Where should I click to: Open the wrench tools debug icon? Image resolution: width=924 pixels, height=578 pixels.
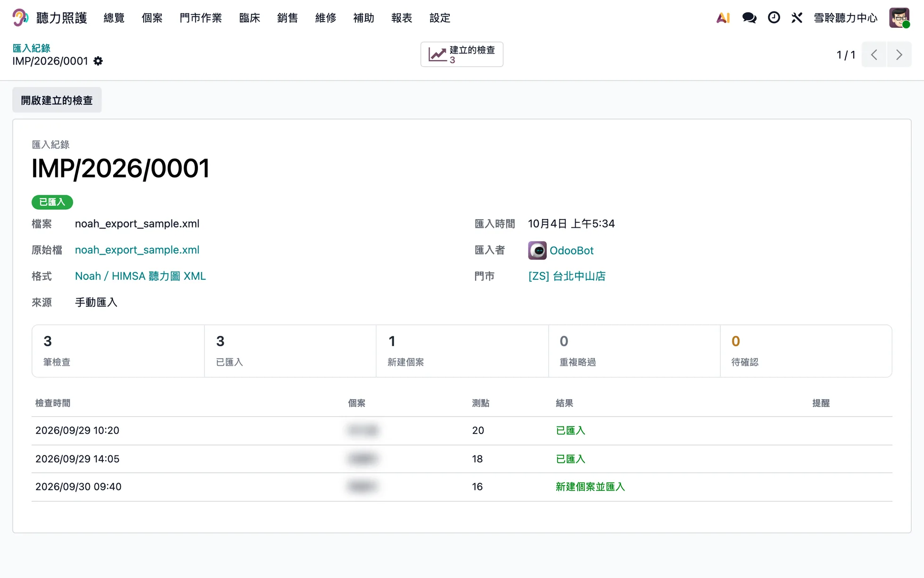click(797, 18)
